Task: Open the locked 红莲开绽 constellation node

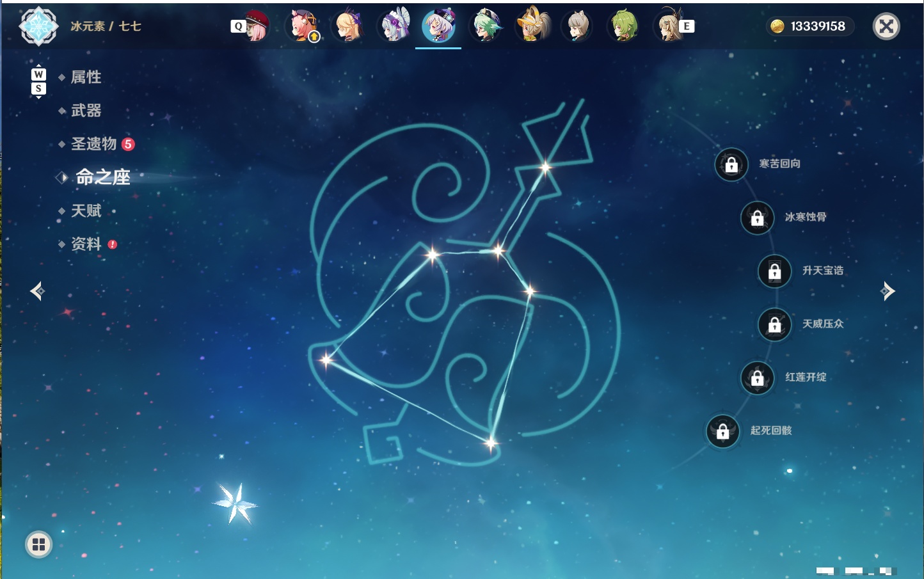Action: click(758, 377)
